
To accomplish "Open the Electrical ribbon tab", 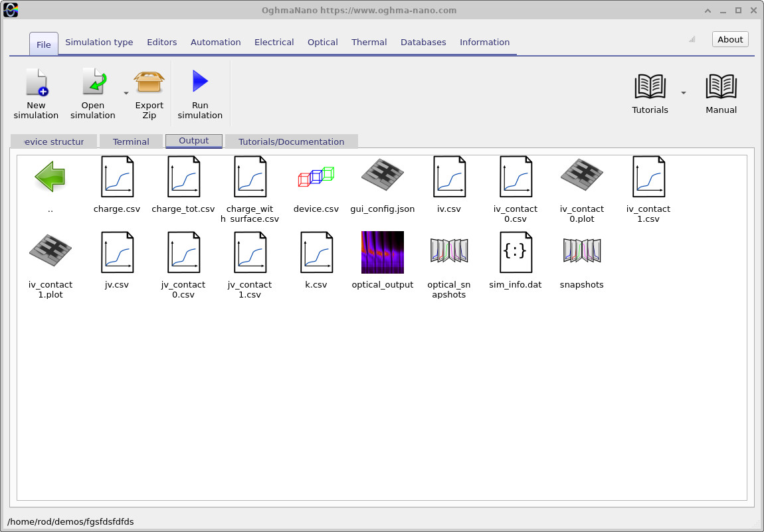I will [274, 43].
